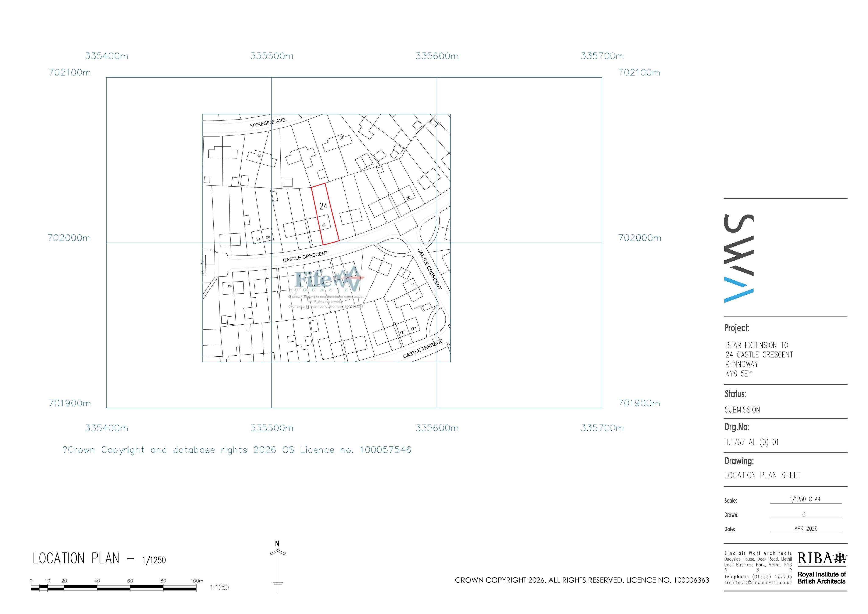The image size is (868, 614).
Task: Click the postcode 'KY8 5EY'
Action: [738, 373]
